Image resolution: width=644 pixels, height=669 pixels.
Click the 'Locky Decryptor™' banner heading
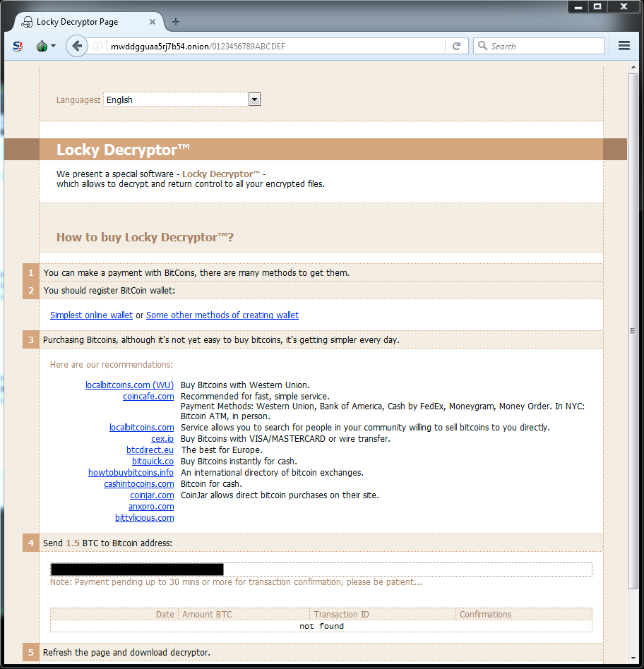pyautogui.click(x=123, y=150)
